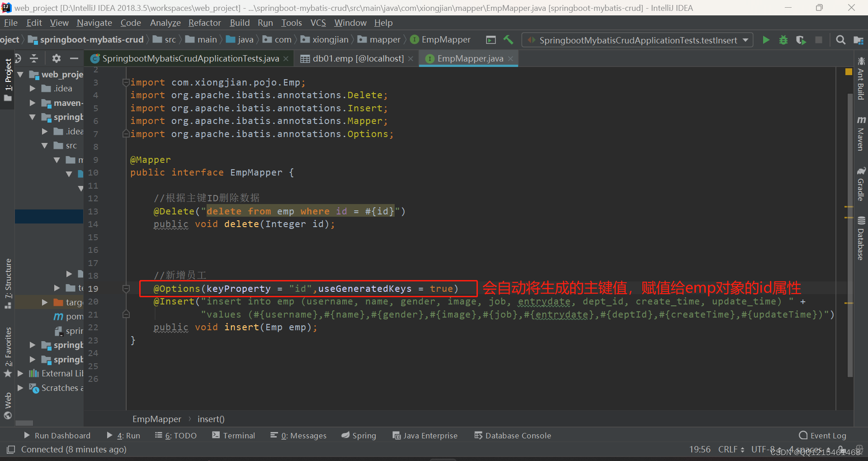Viewport: 868px width, 461px height.
Task: Open the File menu
Action: tap(10, 23)
